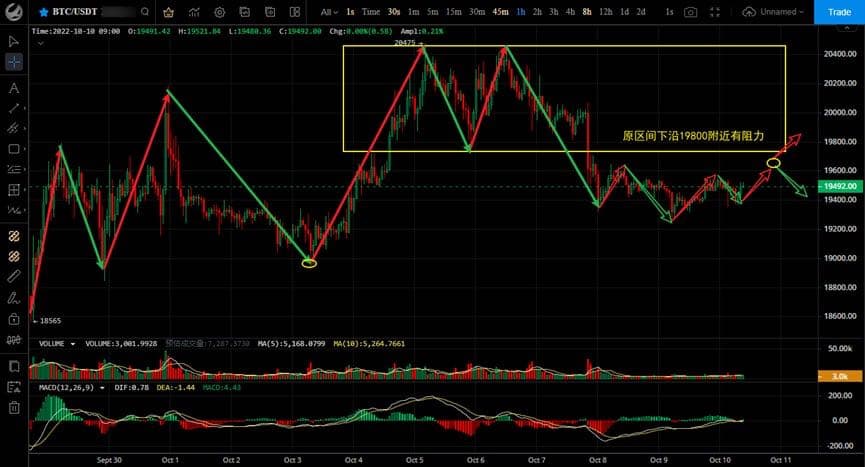
Task: Select the crosshair cursor tool
Action: pos(14,62)
